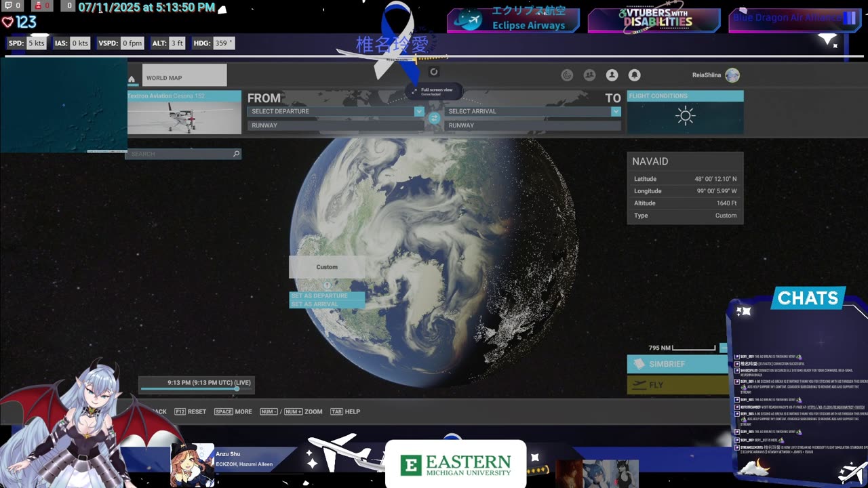Go to the home screen icon
The height and width of the screenshot is (488, 868).
132,79
